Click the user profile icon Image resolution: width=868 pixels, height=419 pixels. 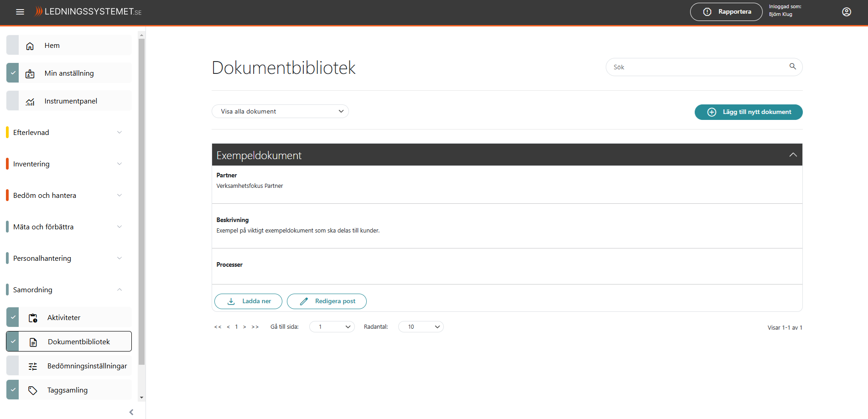pos(846,12)
